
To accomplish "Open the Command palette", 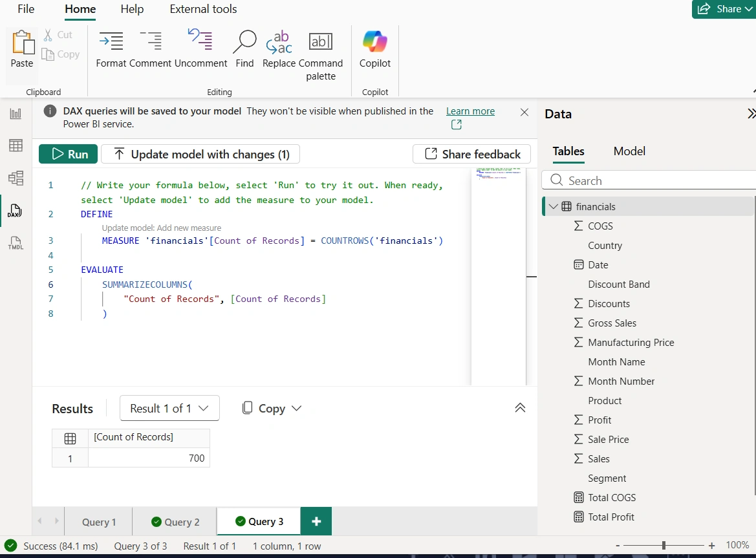I will (321, 56).
